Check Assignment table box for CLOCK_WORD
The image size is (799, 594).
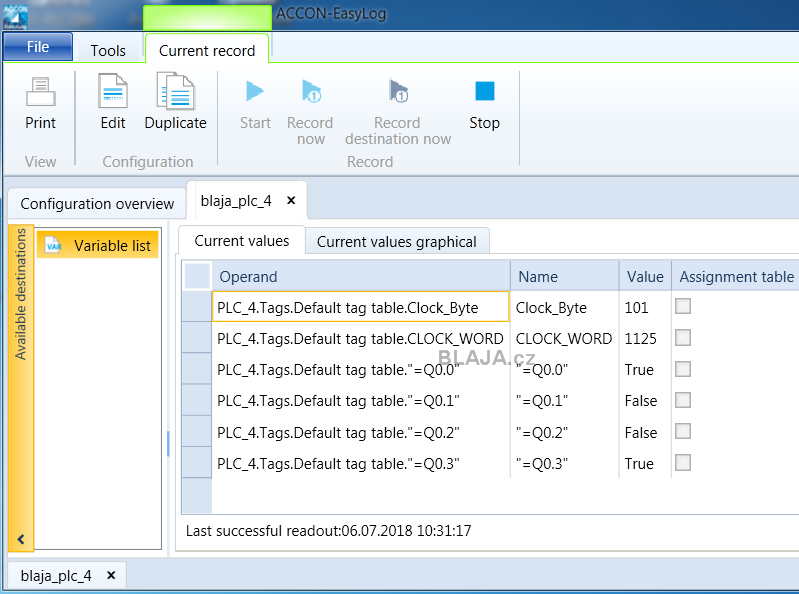683,337
